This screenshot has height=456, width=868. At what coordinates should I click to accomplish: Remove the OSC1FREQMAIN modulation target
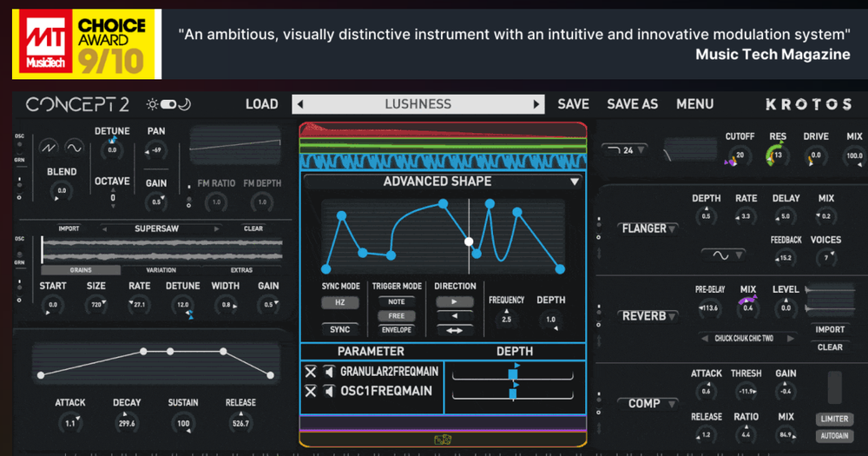311,391
